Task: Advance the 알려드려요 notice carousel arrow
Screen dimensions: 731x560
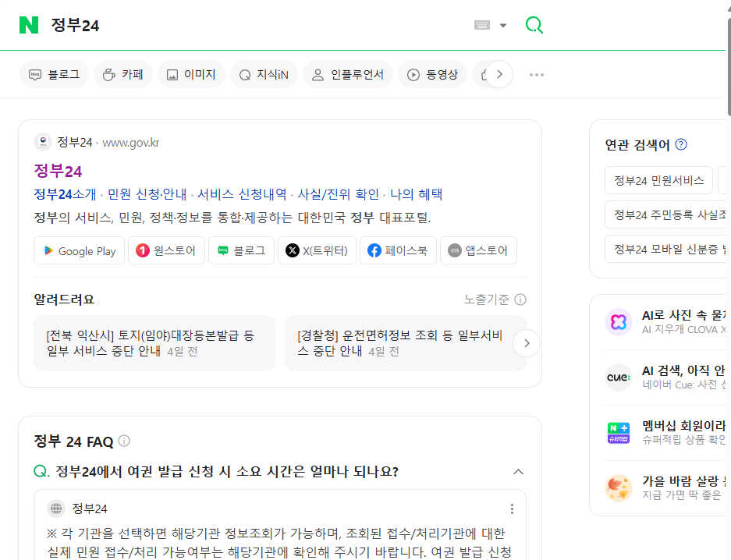Action: click(x=526, y=342)
